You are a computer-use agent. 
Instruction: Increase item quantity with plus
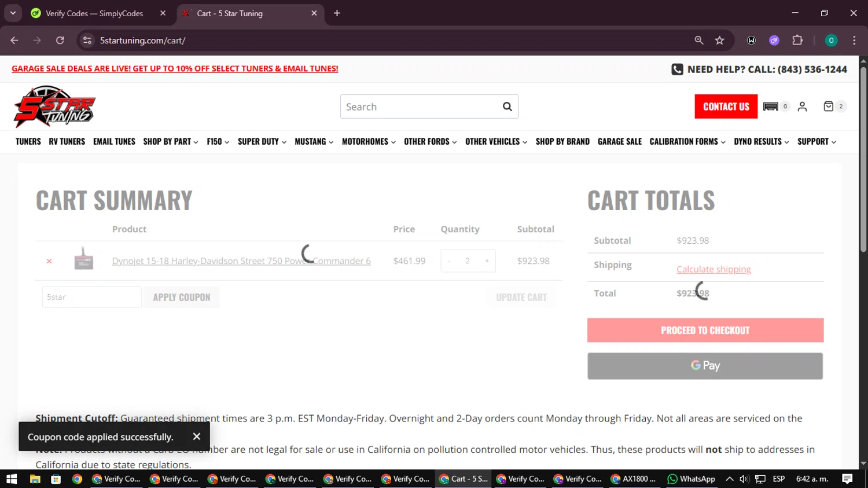[487, 261]
